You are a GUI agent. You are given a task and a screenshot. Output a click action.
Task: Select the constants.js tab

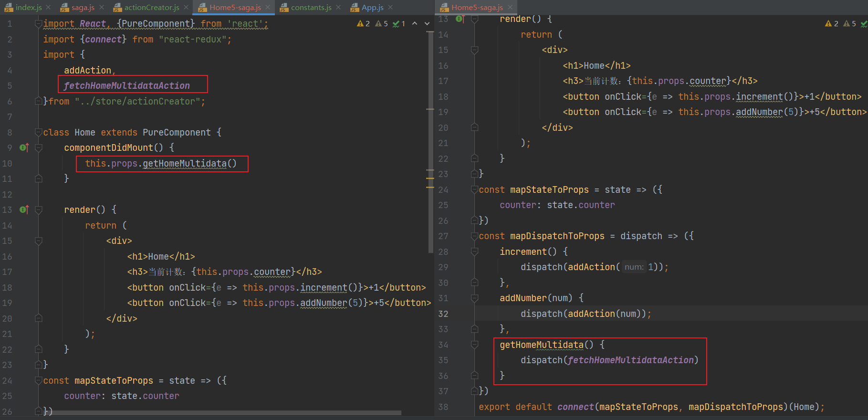[x=311, y=7]
